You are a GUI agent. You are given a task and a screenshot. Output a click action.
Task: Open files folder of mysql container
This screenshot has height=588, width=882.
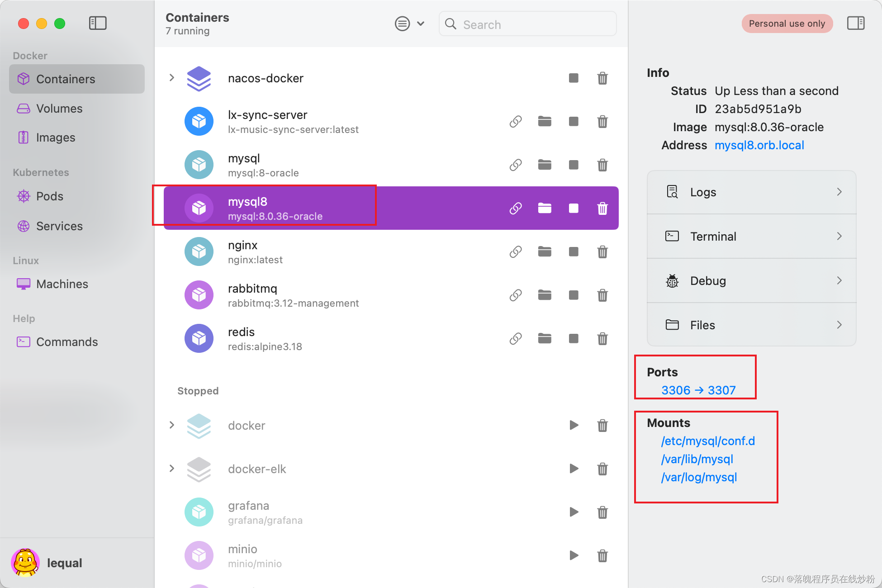(545, 165)
